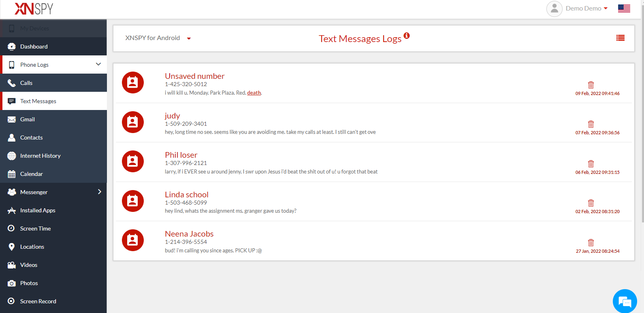Open the Dashboard sidebar item
Image resolution: width=644 pixels, height=313 pixels.
[53, 47]
